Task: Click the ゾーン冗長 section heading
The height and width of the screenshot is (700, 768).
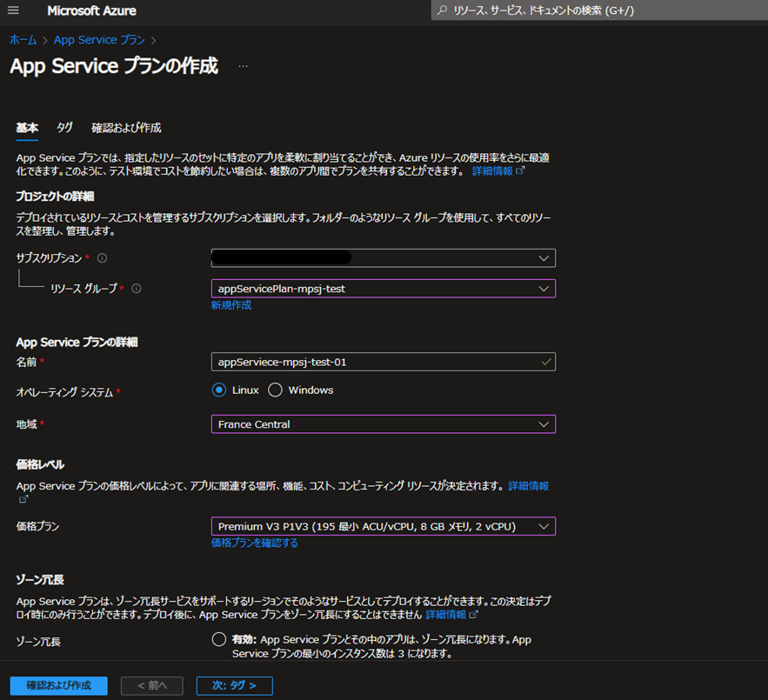Action: [40, 580]
